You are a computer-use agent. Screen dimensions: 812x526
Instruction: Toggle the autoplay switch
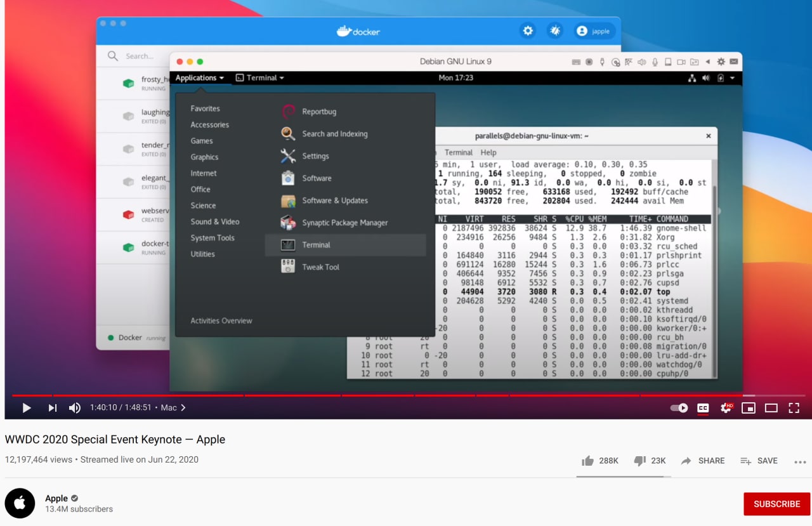tap(679, 408)
